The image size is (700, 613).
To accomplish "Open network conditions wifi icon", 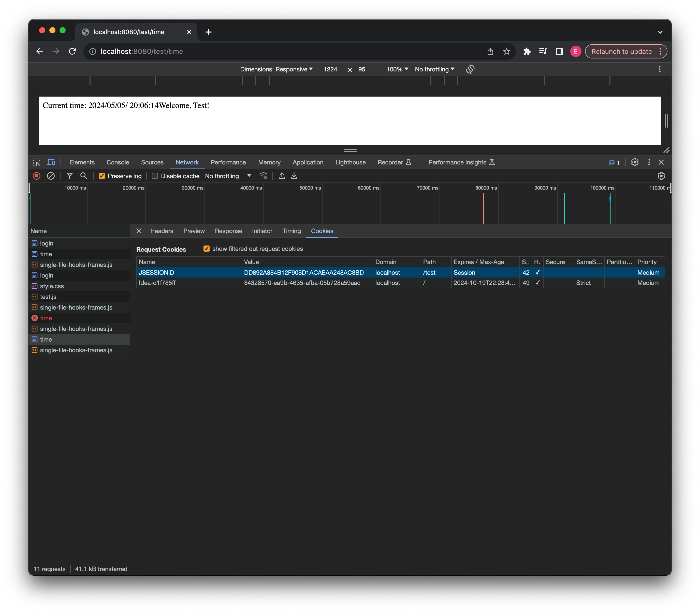I will 263,176.
